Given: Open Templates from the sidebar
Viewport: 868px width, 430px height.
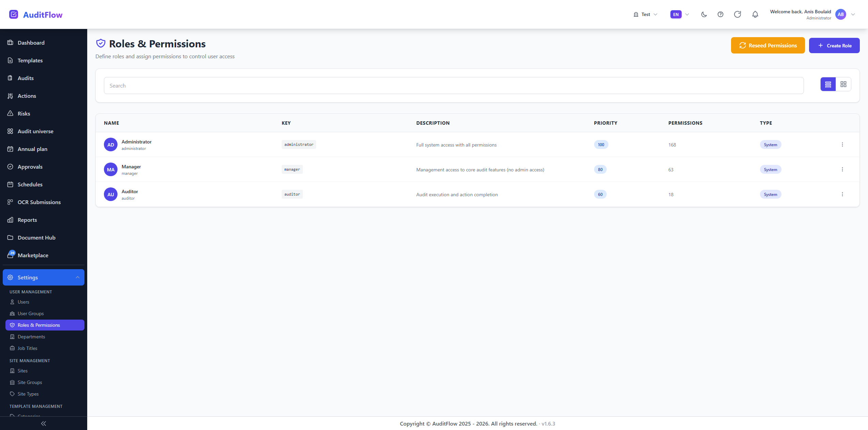Looking at the screenshot, I should coord(44,60).
